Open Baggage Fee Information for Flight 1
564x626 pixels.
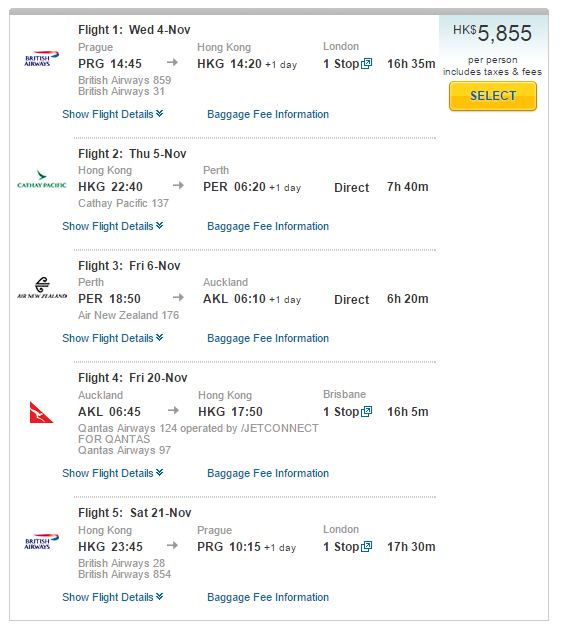[x=268, y=114]
